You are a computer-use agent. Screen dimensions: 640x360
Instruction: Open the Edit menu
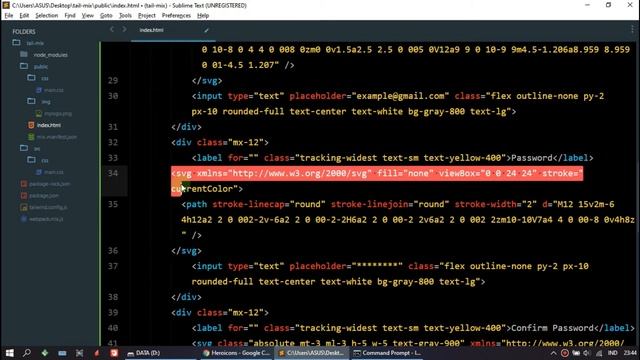24,16
